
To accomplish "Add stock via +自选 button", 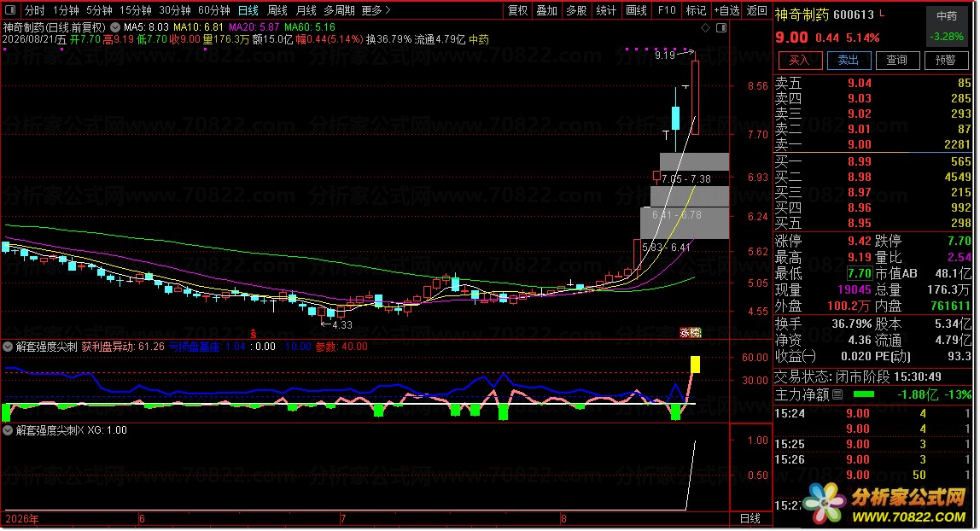I will coord(726,10).
